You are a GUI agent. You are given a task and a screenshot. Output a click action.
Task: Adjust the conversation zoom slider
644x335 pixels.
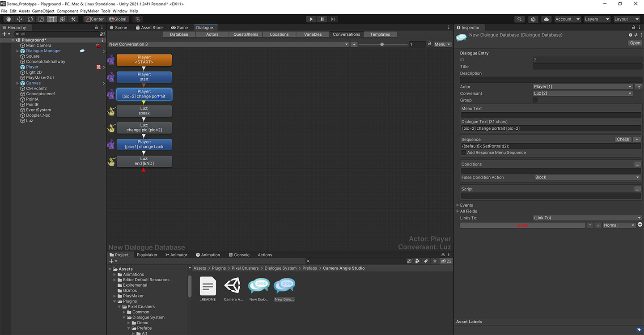tap(382, 44)
